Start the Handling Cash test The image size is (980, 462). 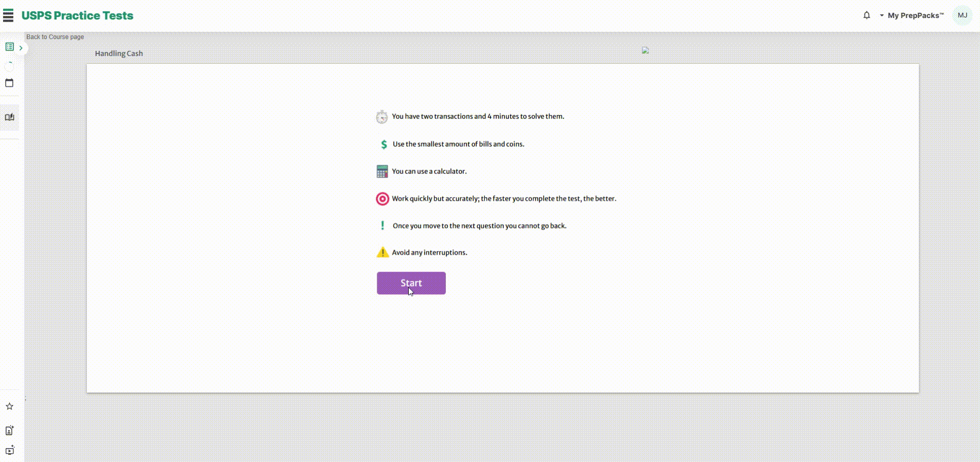click(411, 283)
